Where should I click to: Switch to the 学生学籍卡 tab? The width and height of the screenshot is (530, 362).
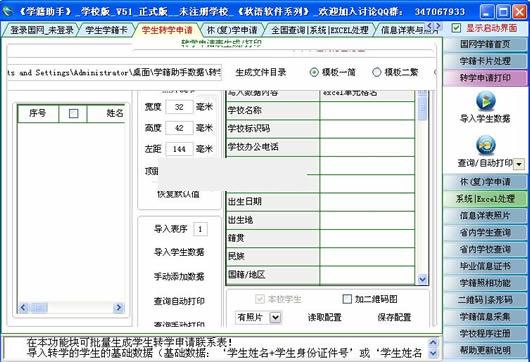coord(106,30)
